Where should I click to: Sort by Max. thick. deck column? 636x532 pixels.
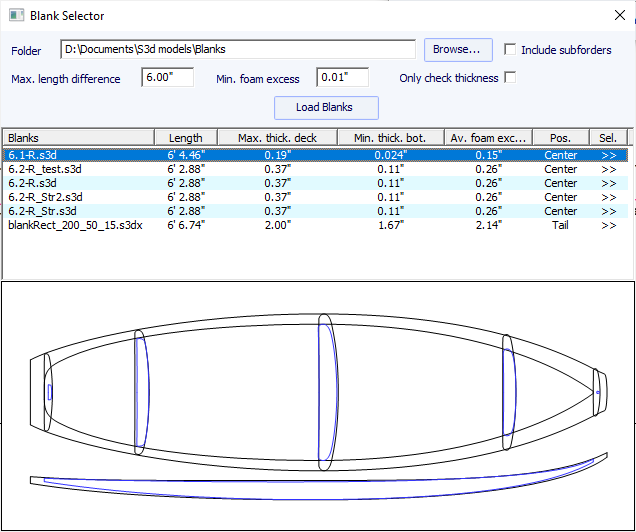coord(277,138)
